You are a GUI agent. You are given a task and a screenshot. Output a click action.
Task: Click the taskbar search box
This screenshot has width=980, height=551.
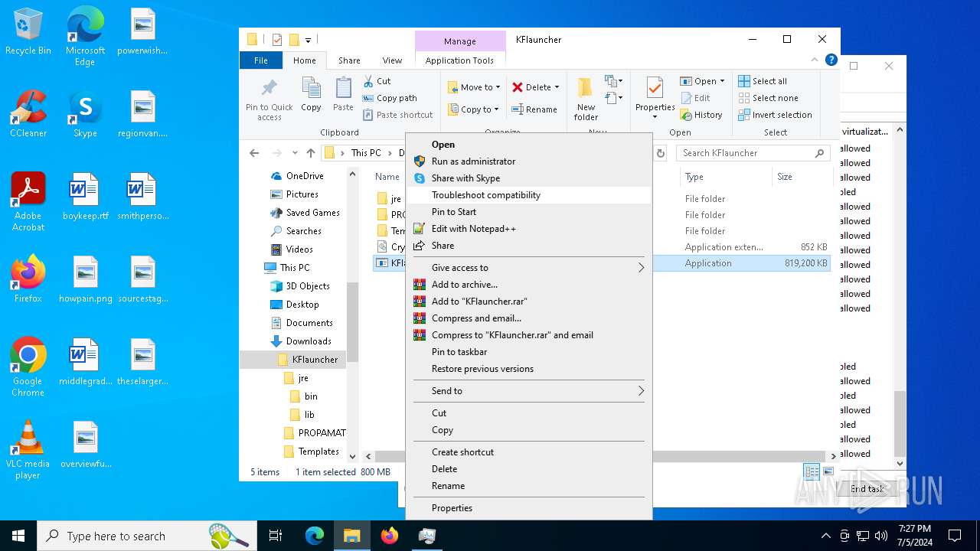147,536
